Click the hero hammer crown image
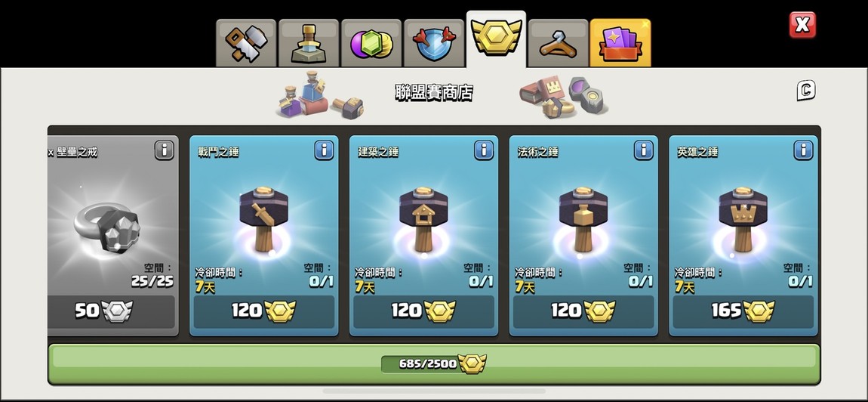868x402 pixels. [743, 220]
